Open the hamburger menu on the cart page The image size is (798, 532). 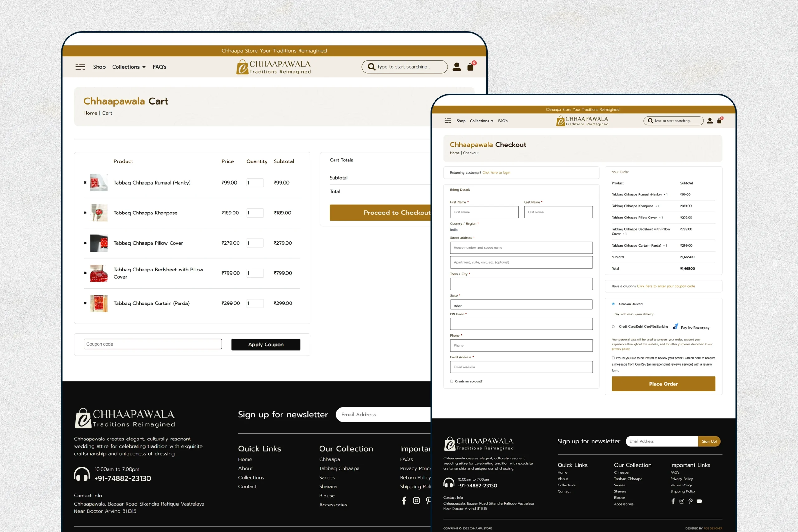(x=80, y=66)
